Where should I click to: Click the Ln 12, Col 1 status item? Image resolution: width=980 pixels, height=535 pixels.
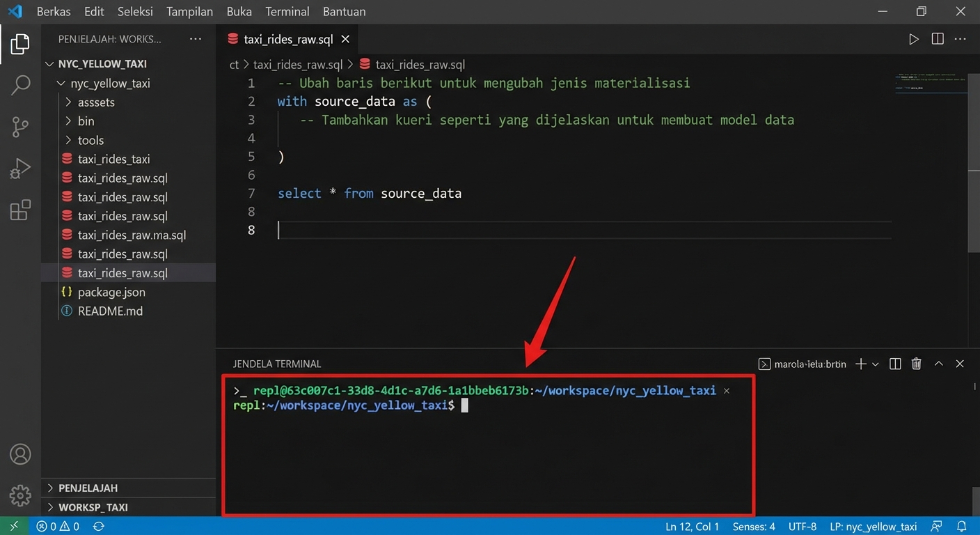click(x=692, y=526)
